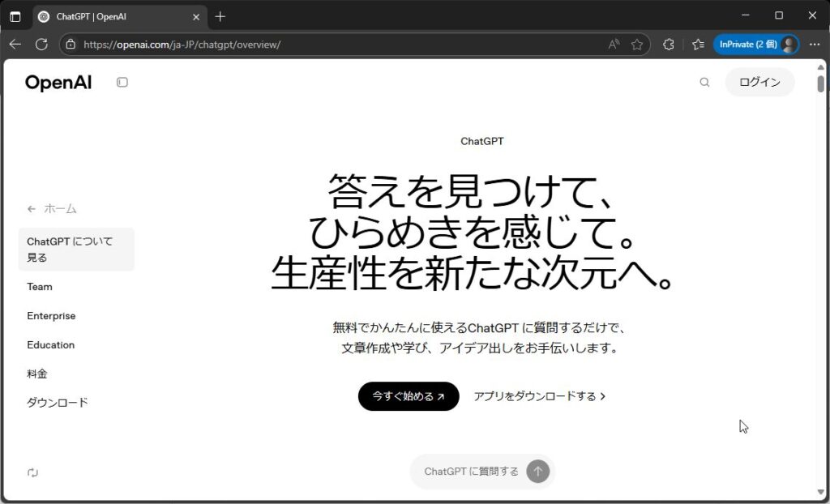Click the scrollbar up arrow
830x504 pixels.
point(820,67)
